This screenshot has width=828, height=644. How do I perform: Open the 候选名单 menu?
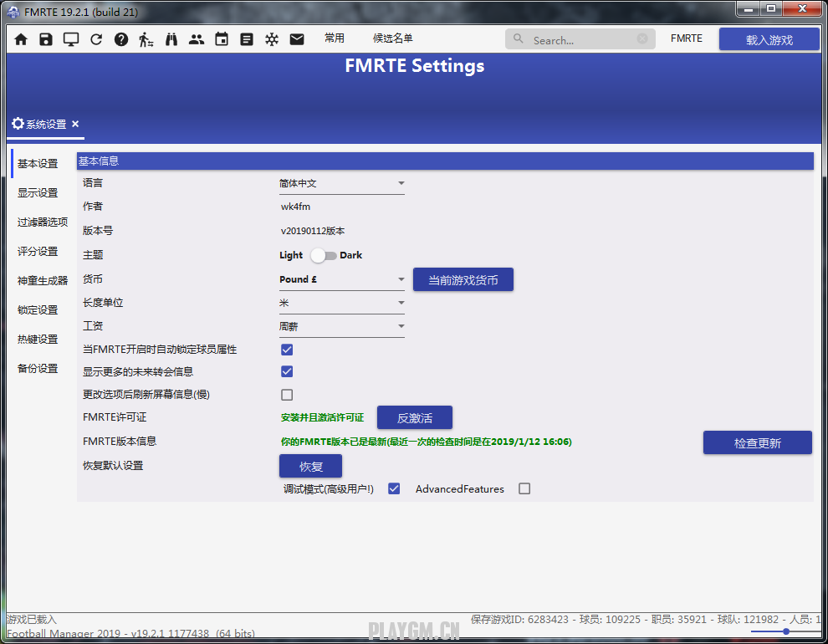coord(393,38)
